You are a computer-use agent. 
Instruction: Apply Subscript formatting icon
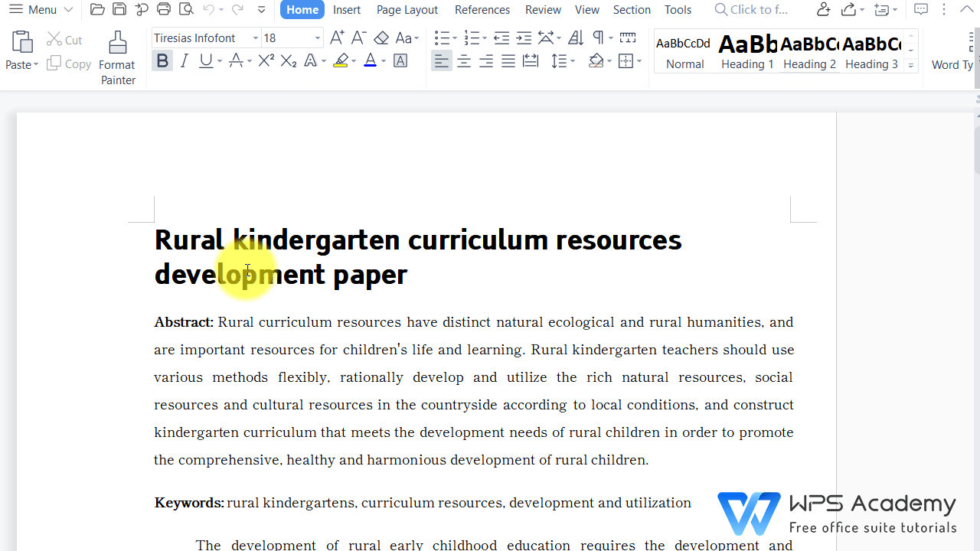tap(289, 61)
